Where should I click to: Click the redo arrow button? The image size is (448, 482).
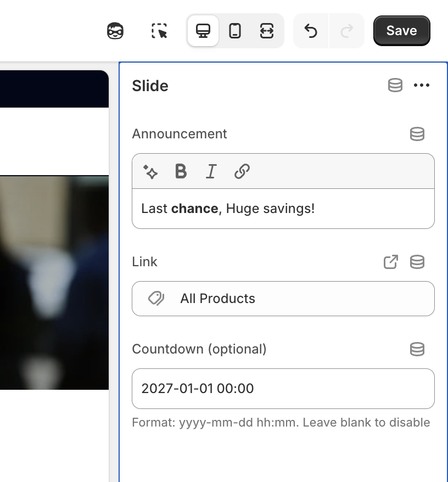click(346, 31)
